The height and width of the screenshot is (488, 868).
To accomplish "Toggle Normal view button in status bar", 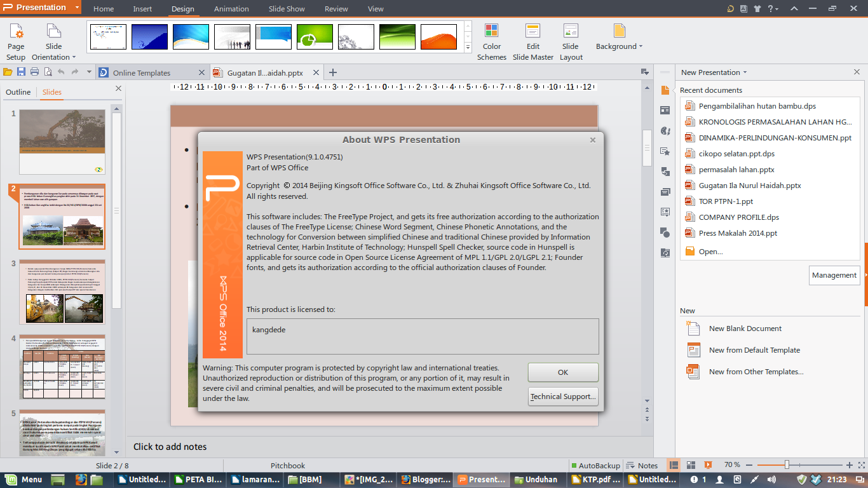I will point(674,465).
